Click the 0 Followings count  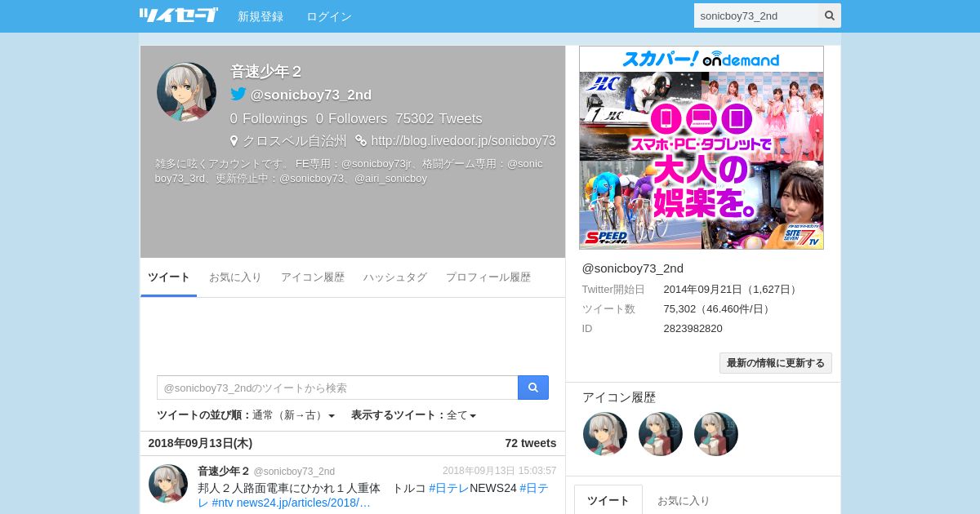coord(269,118)
